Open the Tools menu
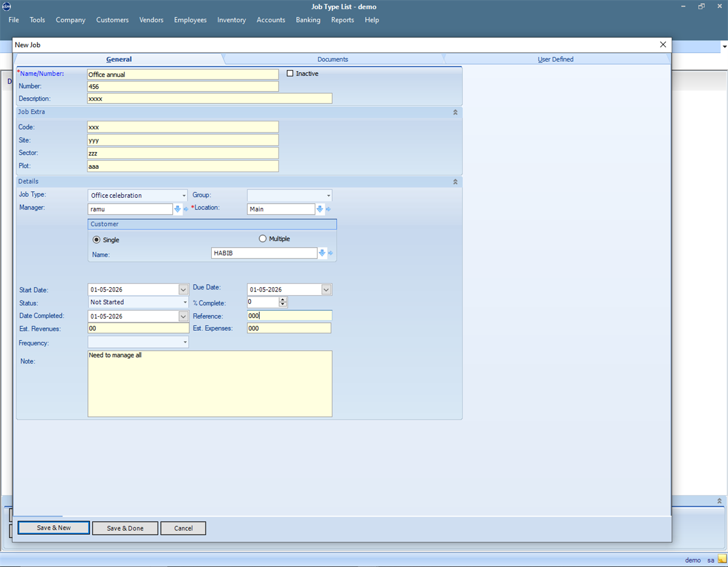The image size is (728, 567). [x=38, y=20]
